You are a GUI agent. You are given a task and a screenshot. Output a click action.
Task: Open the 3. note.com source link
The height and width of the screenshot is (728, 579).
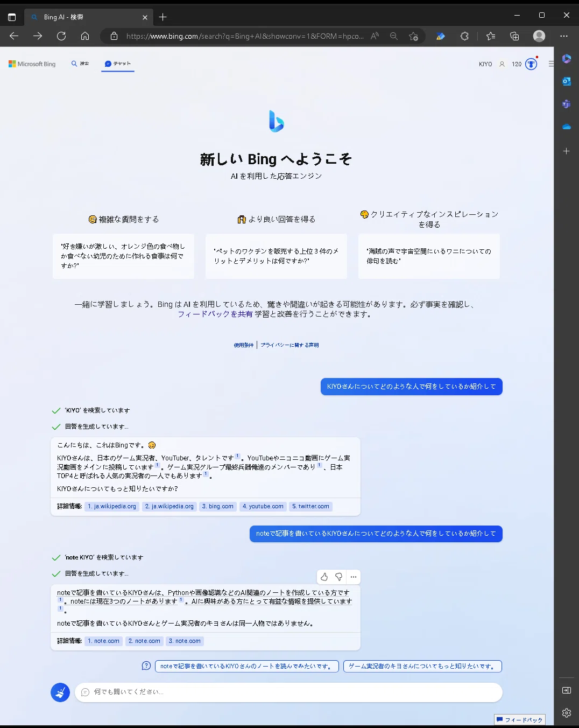(x=185, y=641)
